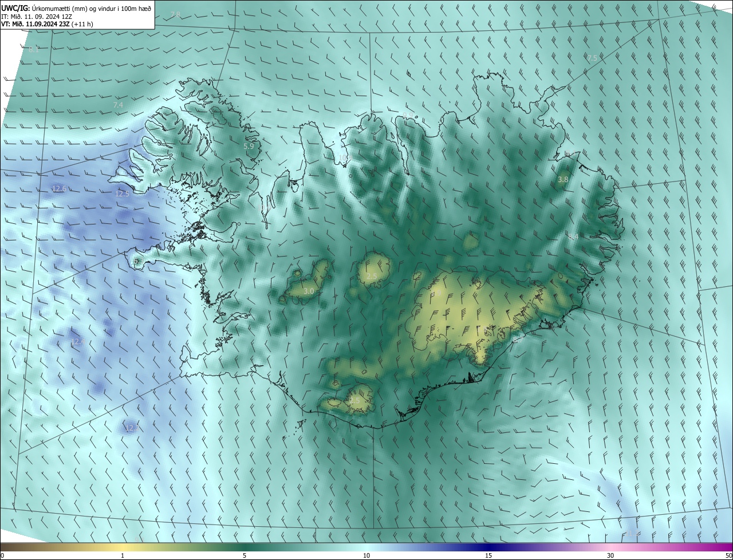Click the '1' tick label of the scale
Viewport: 733px width, 560px height.
coord(123,556)
